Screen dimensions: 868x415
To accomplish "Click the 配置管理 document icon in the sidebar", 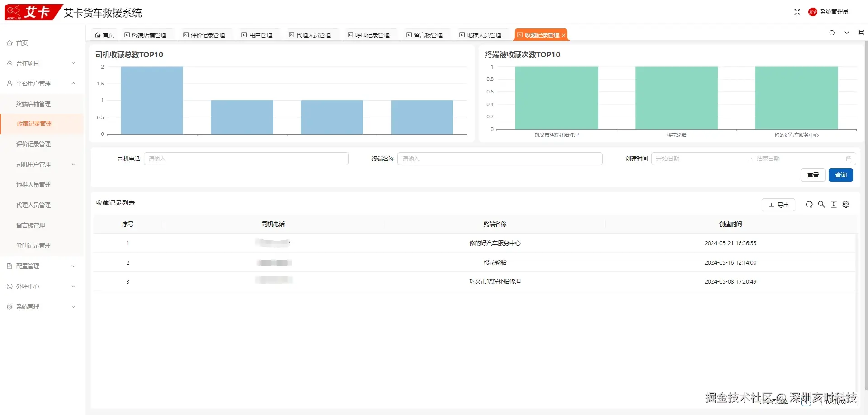I will pos(9,266).
